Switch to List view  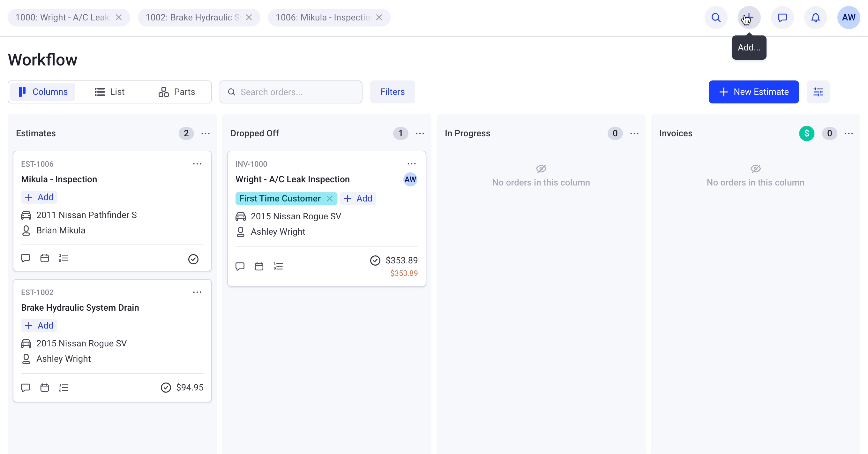pos(109,92)
